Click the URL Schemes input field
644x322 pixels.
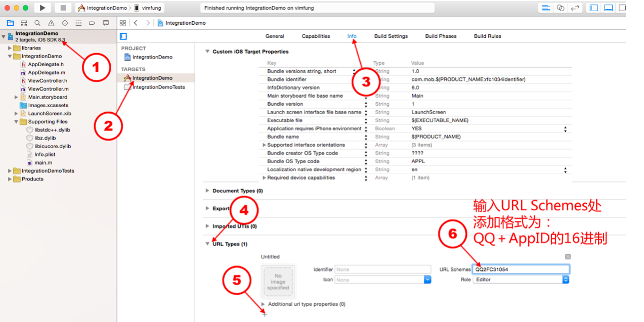521,269
